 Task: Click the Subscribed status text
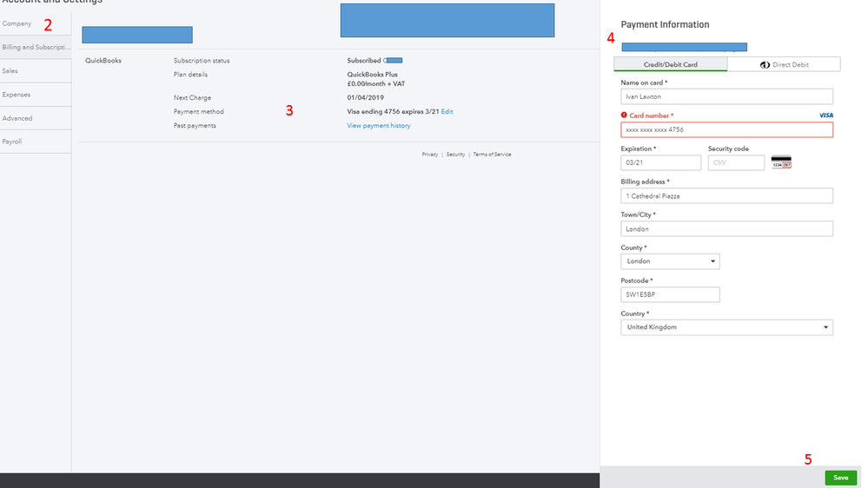(x=364, y=60)
